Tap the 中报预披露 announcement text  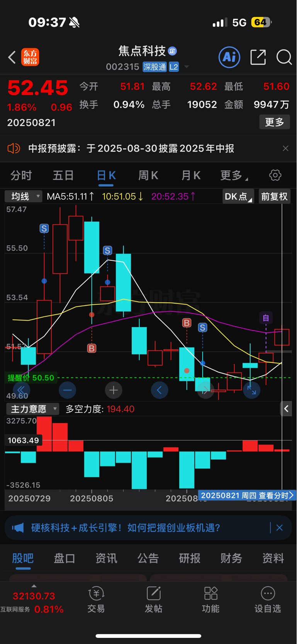(131, 149)
